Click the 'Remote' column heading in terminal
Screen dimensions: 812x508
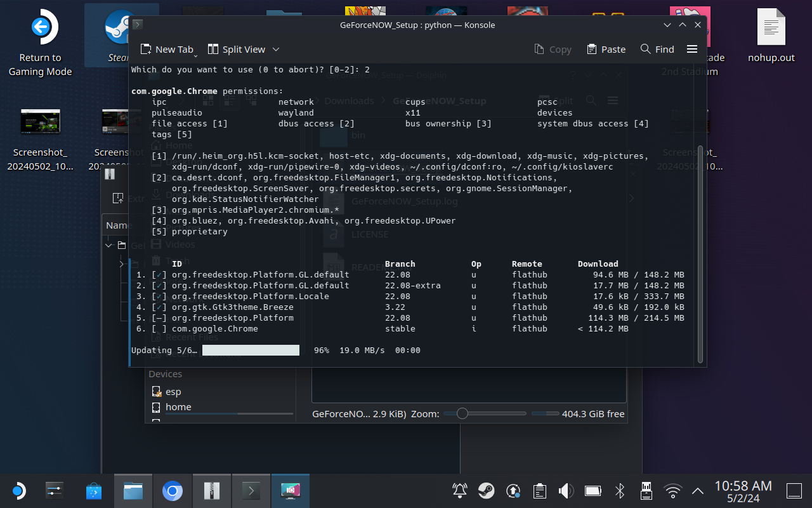coord(527,264)
